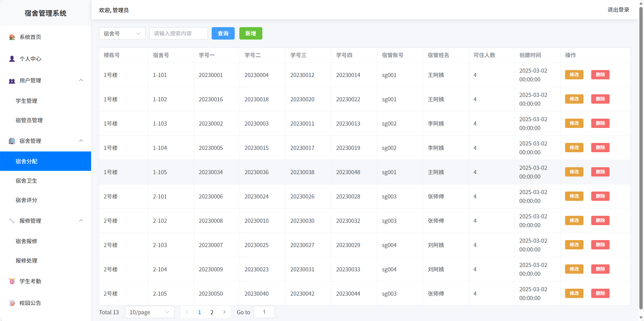Open the 宿舍号 search field dropdown

[x=122, y=33]
